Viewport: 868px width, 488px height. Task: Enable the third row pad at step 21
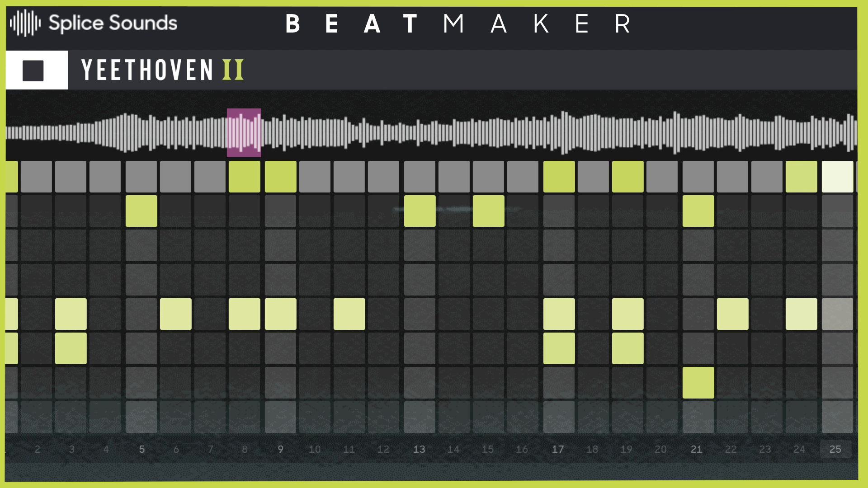(x=698, y=245)
